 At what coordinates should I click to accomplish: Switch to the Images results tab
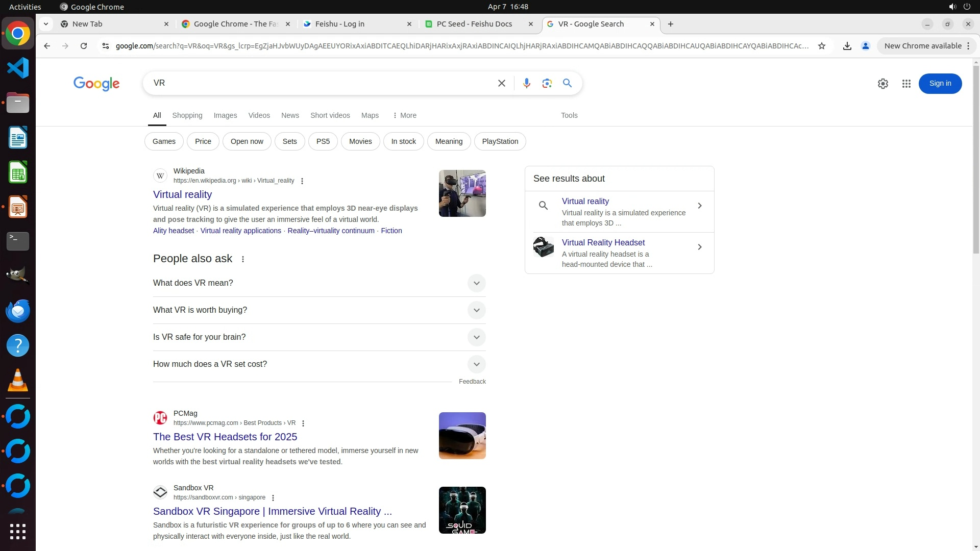tap(225, 115)
